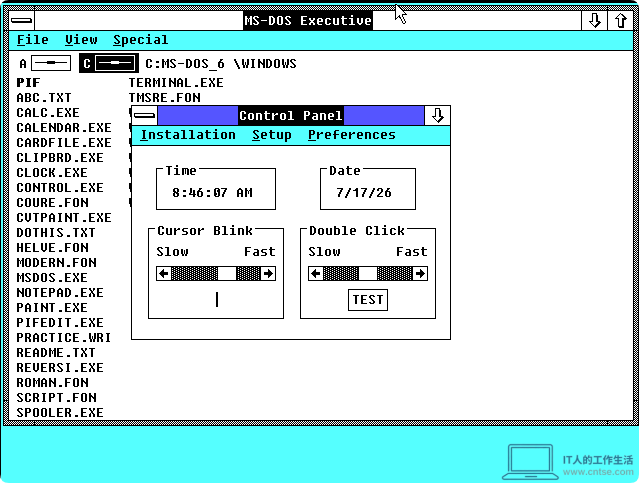Select MODERN.FON file

pyautogui.click(x=56, y=262)
